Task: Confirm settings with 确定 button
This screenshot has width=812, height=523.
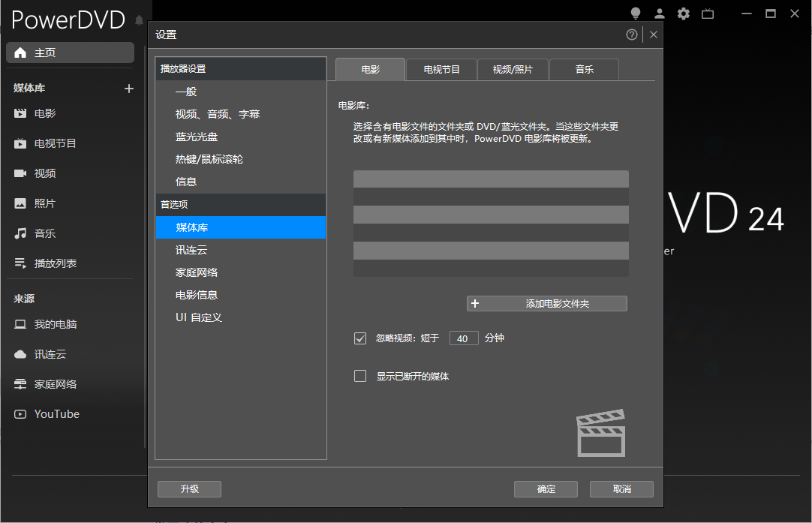Action: (546, 488)
